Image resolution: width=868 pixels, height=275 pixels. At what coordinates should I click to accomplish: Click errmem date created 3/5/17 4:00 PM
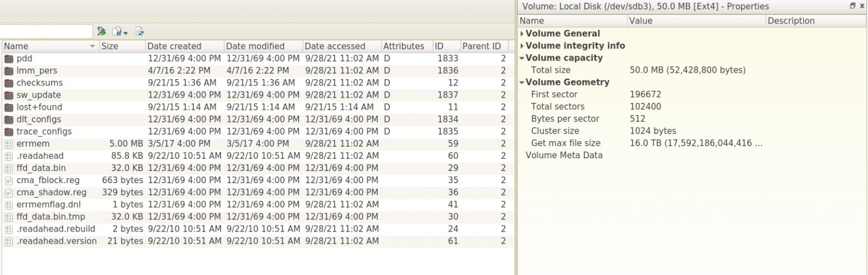[x=179, y=143]
